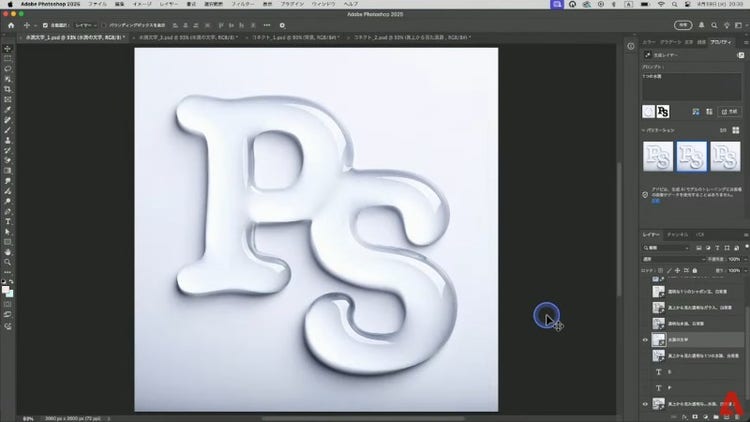The height and width of the screenshot is (422, 750).
Task: Select the Type tool in the toolbar
Action: pyautogui.click(x=7, y=221)
